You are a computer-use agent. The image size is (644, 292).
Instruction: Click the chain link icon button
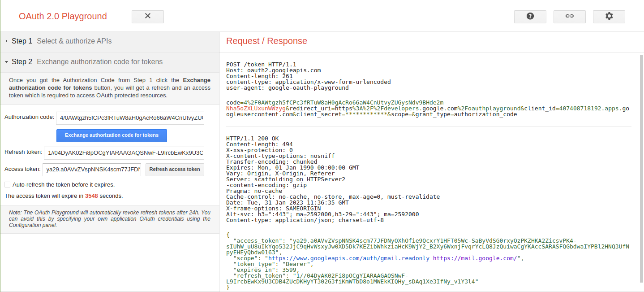coord(569,17)
